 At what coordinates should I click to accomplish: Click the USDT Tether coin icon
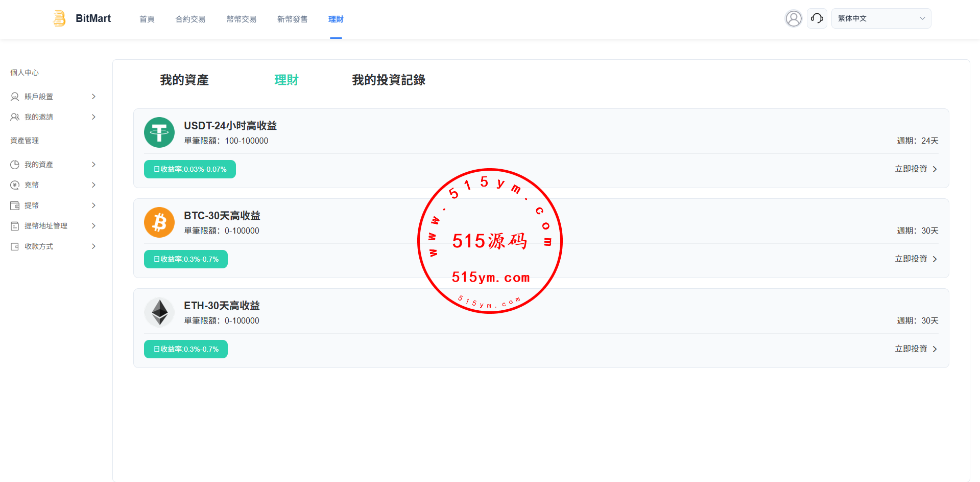[x=159, y=132]
